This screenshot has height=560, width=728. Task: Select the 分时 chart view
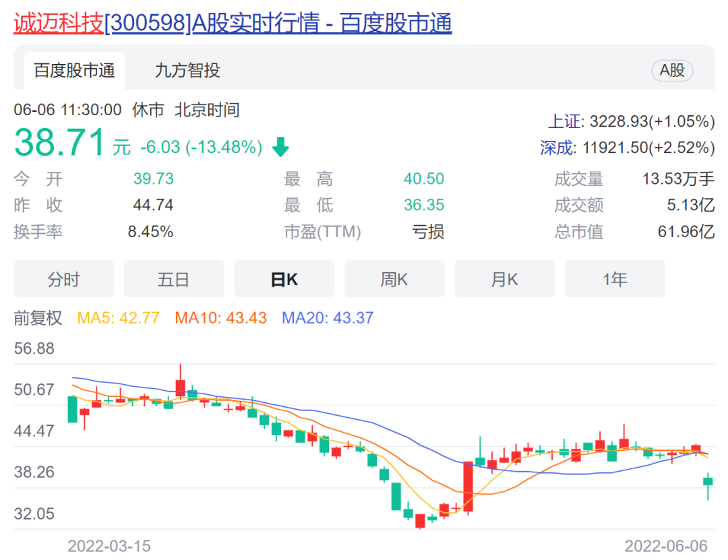[64, 279]
